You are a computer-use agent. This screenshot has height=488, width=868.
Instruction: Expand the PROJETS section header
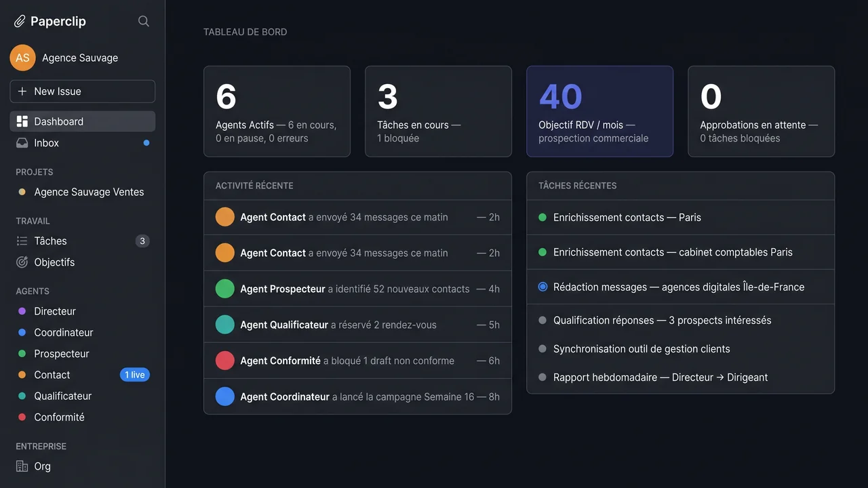[x=34, y=171]
